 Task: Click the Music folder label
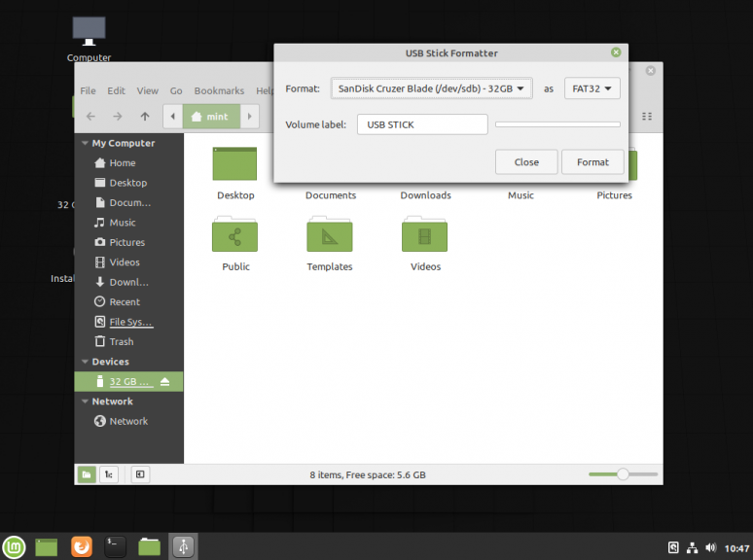(x=520, y=195)
